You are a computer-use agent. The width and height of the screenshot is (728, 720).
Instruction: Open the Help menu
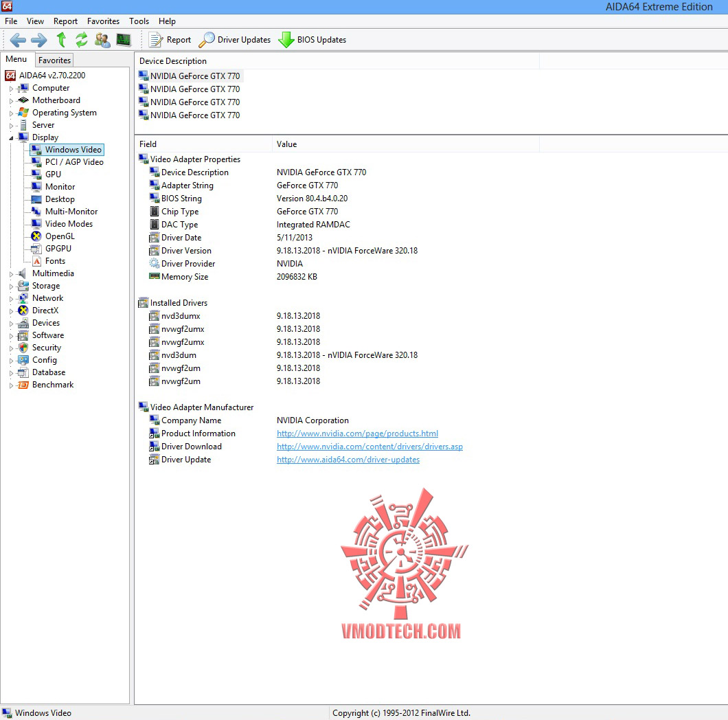(x=167, y=21)
